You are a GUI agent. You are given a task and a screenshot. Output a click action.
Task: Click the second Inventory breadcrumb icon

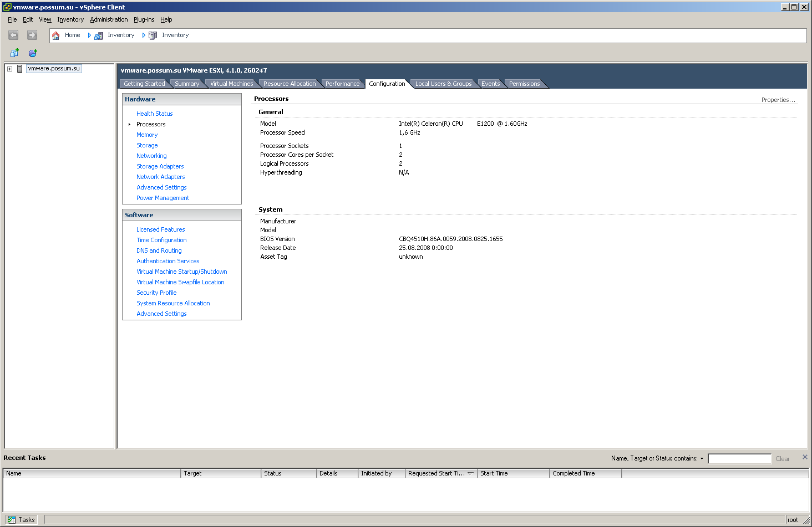coord(153,35)
